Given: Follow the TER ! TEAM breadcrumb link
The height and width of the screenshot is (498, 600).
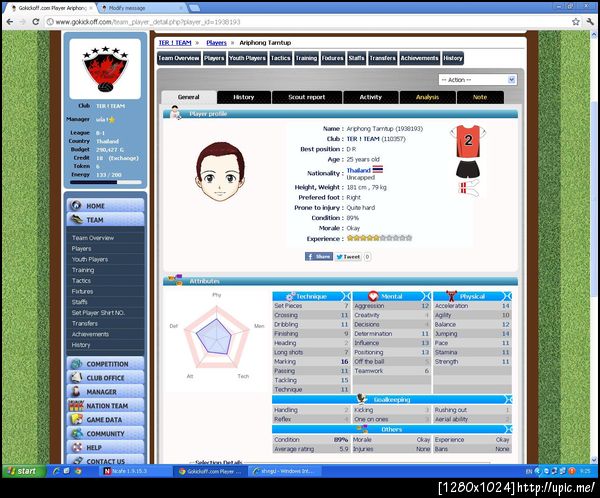Looking at the screenshot, I should point(175,42).
